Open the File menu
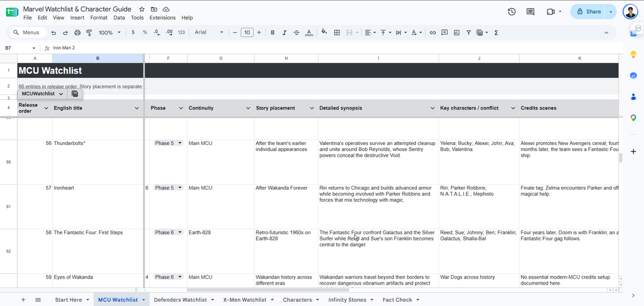 [x=27, y=18]
